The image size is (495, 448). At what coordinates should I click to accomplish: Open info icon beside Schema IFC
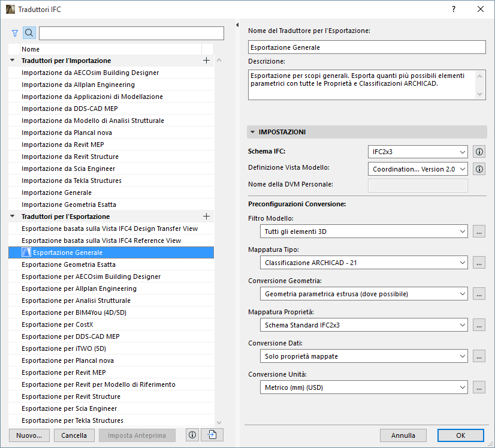pos(479,152)
